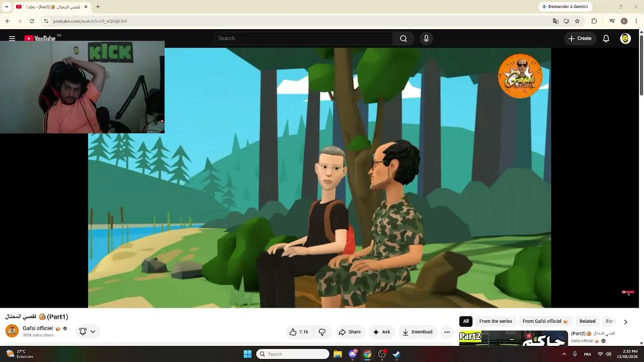The height and width of the screenshot is (362, 644).
Task: Open Discord from the taskbar
Action: [x=353, y=354]
